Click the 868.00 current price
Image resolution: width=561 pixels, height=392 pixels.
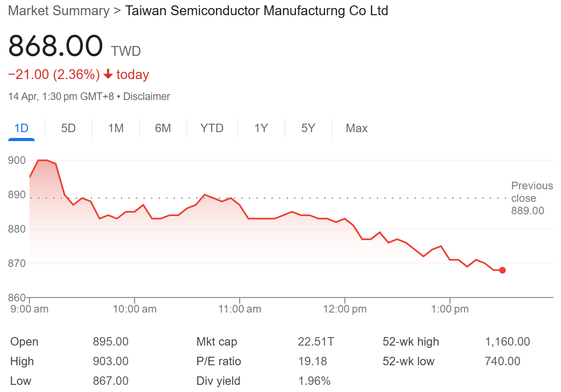(55, 46)
